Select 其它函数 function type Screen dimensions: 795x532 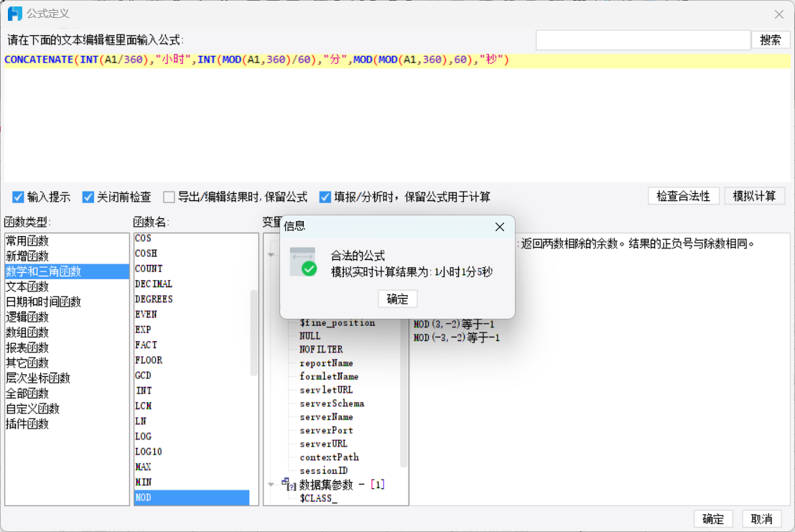coord(67,363)
